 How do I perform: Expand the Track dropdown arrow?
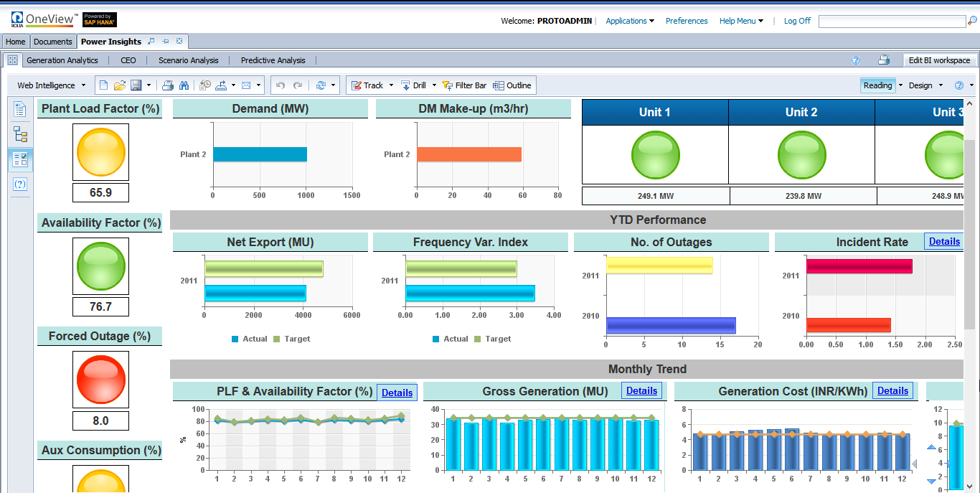(391, 85)
